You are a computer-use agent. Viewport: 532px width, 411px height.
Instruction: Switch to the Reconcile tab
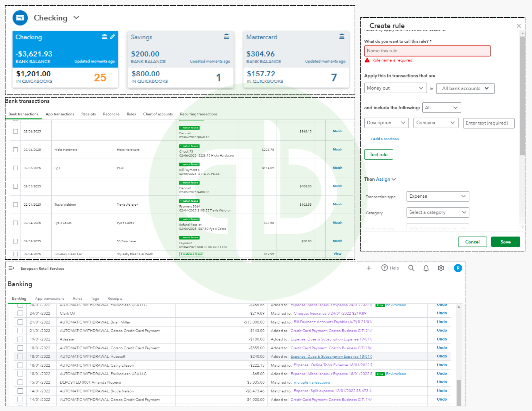pyautogui.click(x=111, y=114)
